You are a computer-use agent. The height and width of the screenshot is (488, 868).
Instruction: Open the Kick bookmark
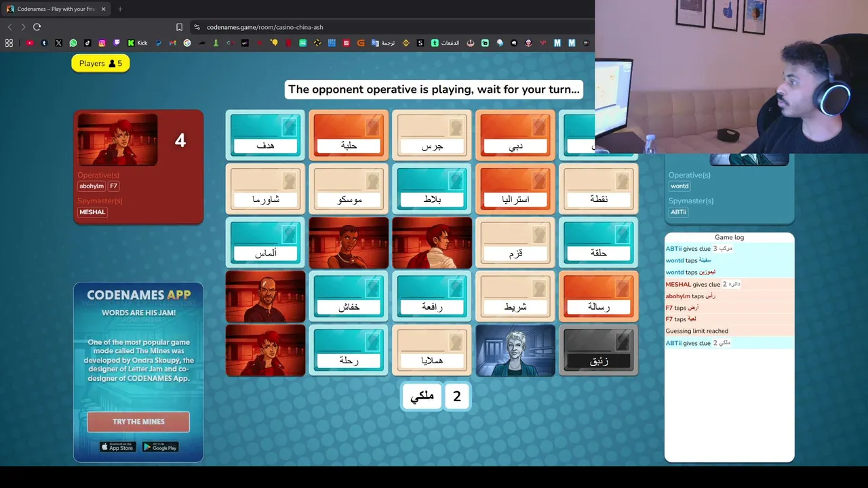coord(137,43)
